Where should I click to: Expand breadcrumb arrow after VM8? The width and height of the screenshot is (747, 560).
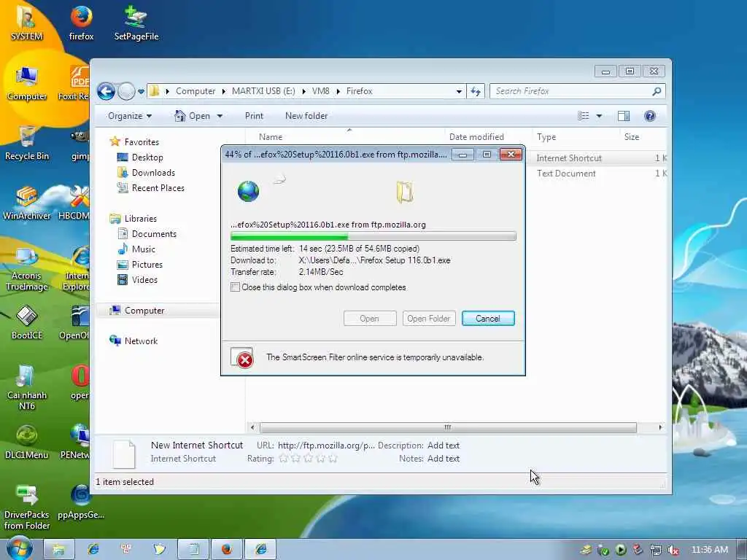point(338,91)
